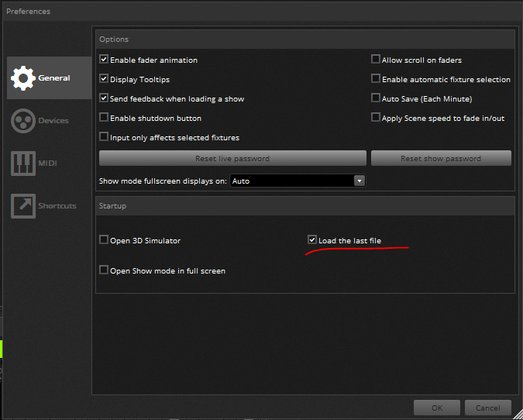Screen dimensions: 523x420
Task: Check Apply Scene speed to fade in/out
Action: 376,118
